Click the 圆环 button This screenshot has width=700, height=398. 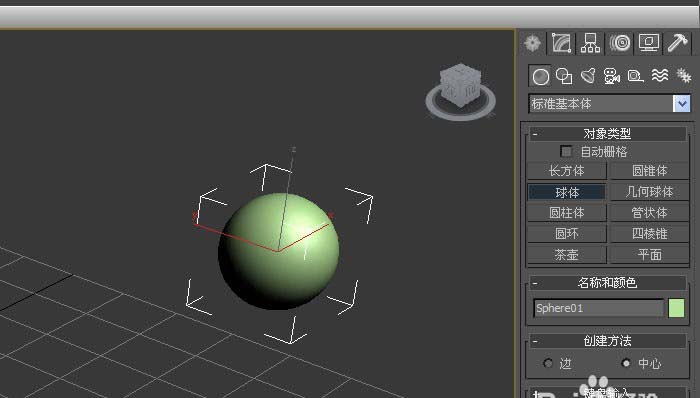click(567, 234)
